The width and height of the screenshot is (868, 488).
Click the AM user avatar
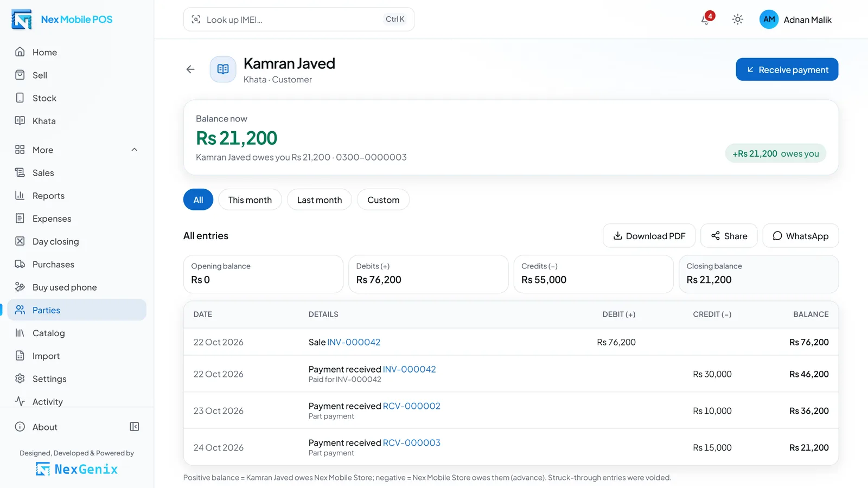pyautogui.click(x=769, y=20)
